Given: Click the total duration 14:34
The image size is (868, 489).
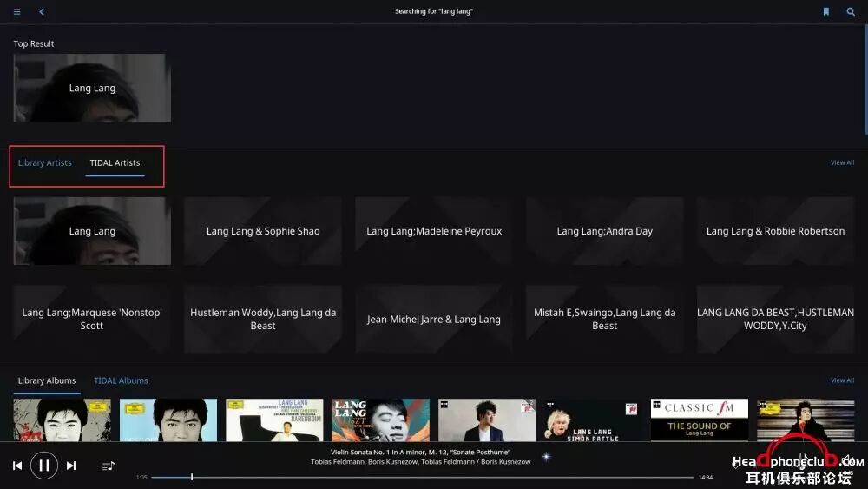Looking at the screenshot, I should pyautogui.click(x=705, y=478).
